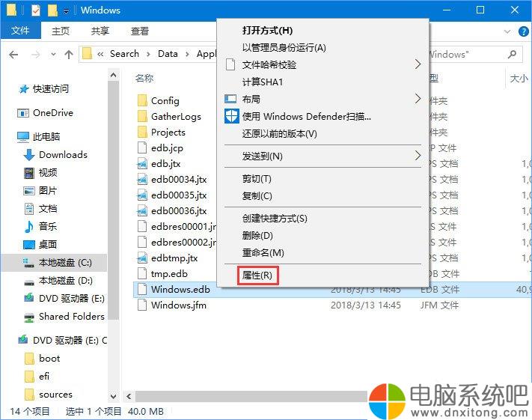Select Shared Folders in the navigation pane
Viewport: 532px width, 420px height.
pyautogui.click(x=64, y=317)
